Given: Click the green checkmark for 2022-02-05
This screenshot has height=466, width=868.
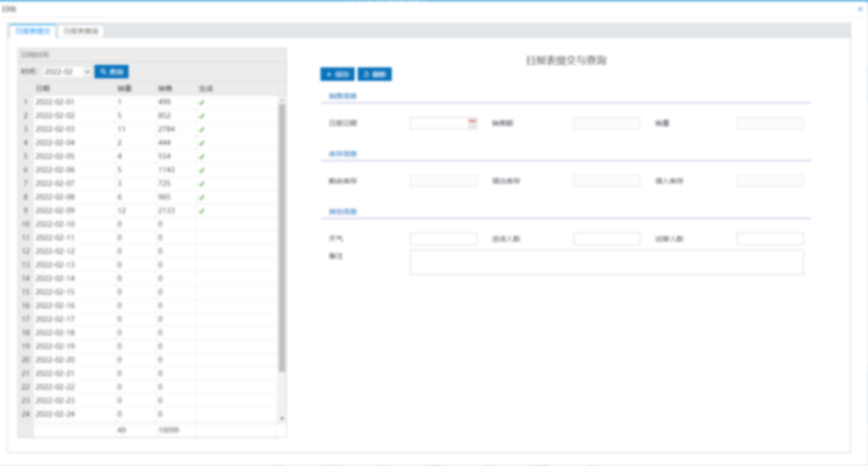Looking at the screenshot, I should (x=201, y=156).
